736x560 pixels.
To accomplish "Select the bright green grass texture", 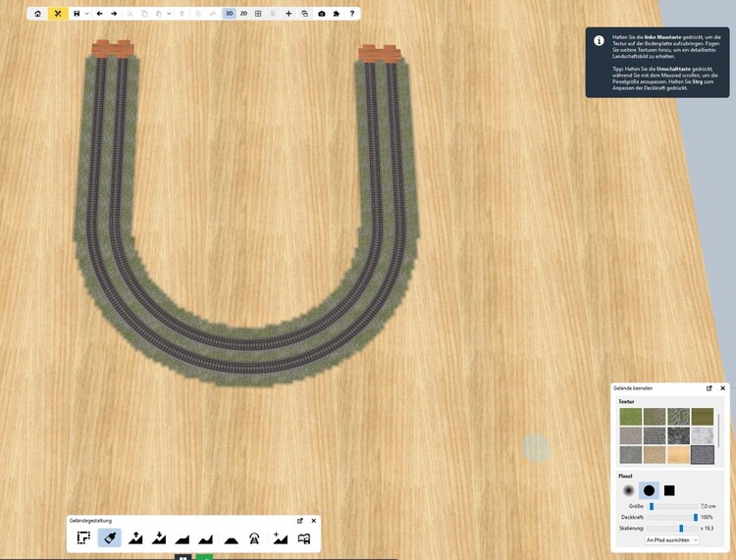I will pyautogui.click(x=630, y=417).
